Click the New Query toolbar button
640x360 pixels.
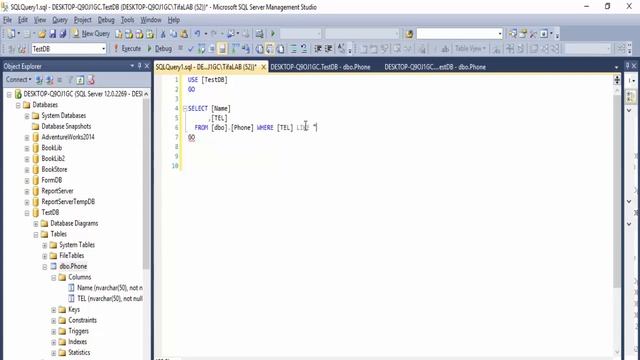[91, 34]
